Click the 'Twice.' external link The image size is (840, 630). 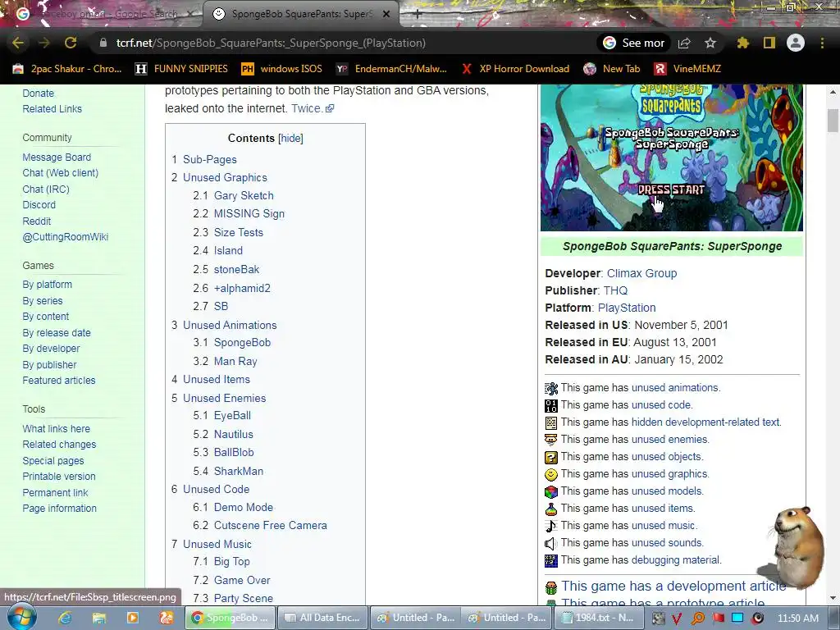click(313, 108)
